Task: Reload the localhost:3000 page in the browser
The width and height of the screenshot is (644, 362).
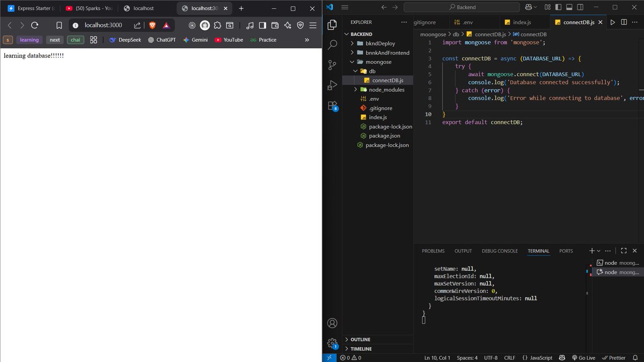Action: click(35, 25)
